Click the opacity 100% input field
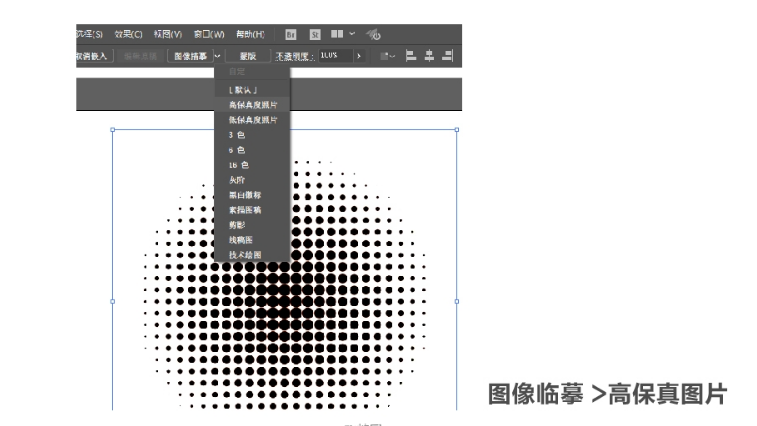 [x=336, y=56]
